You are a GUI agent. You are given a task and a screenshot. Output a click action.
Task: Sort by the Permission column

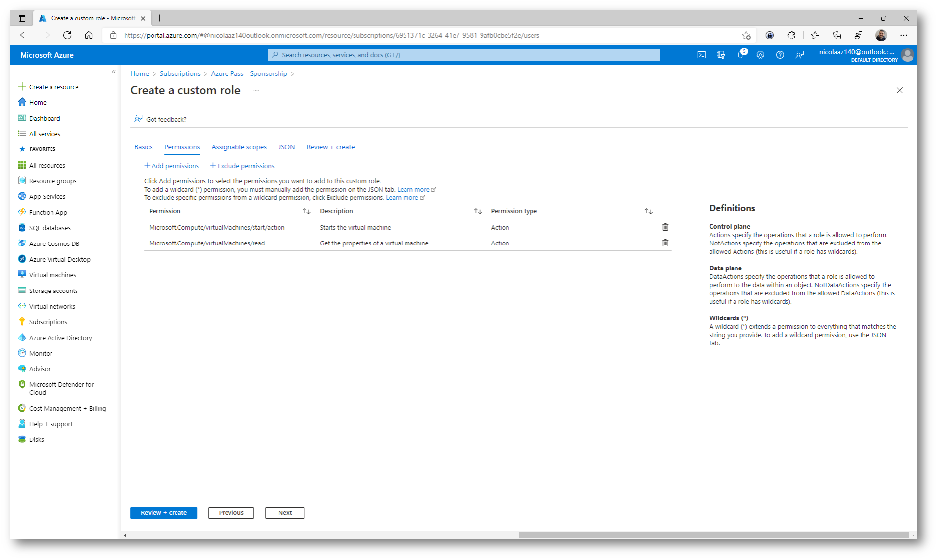click(x=306, y=211)
